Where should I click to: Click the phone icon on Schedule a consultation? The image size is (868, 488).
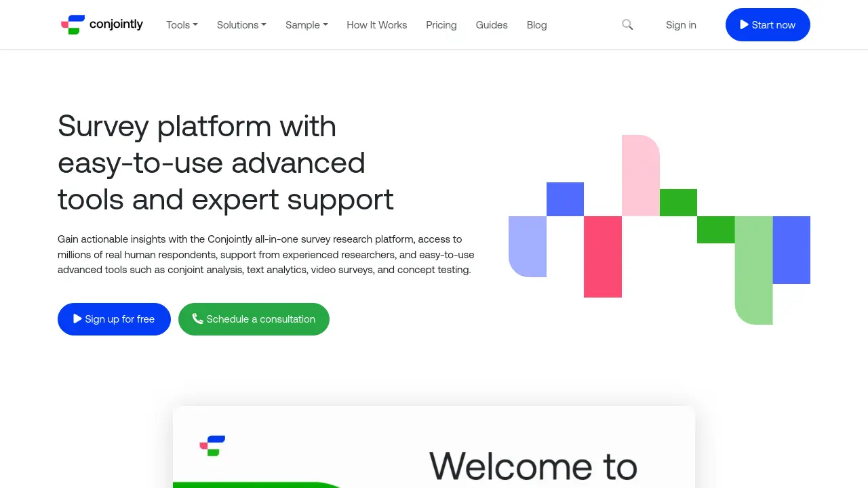(197, 319)
